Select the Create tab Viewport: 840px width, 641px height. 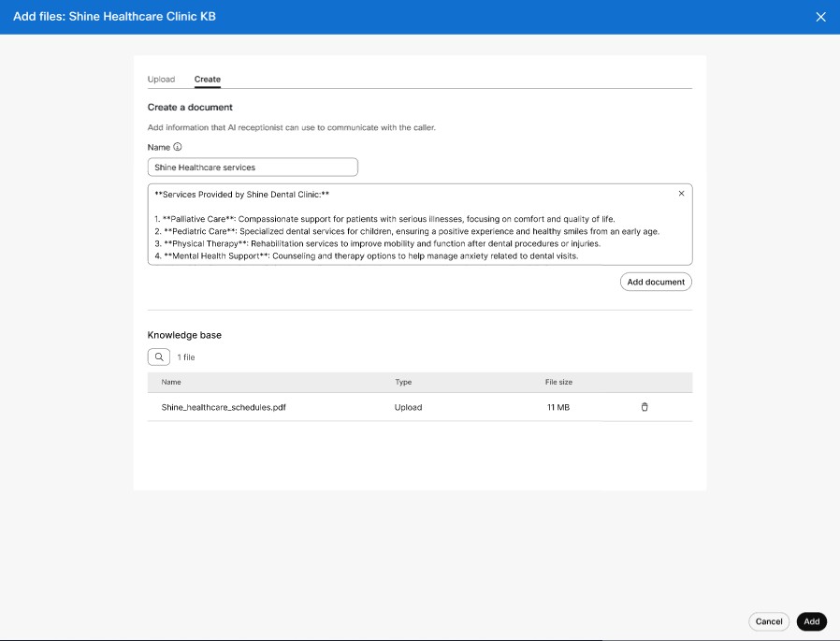(x=208, y=80)
